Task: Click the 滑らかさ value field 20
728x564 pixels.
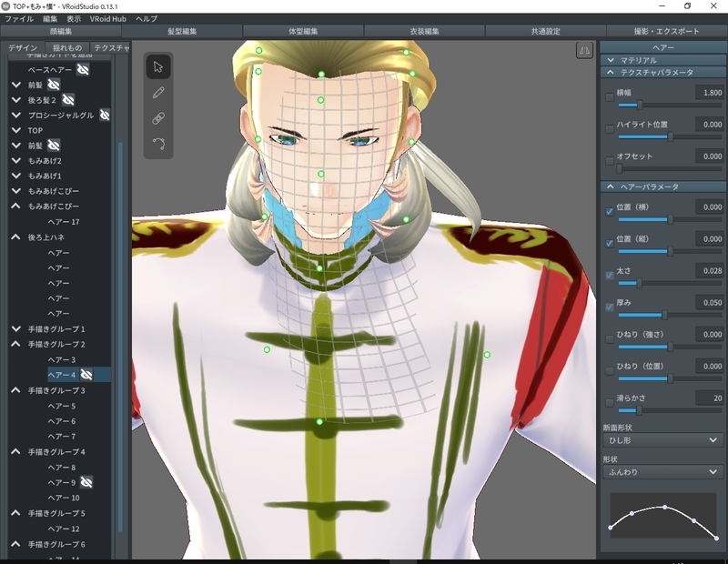Action: click(709, 398)
